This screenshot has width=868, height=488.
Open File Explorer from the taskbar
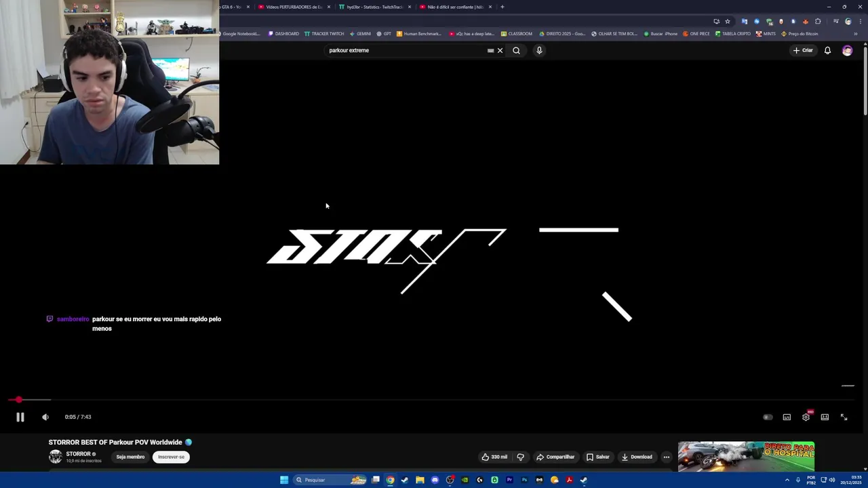tap(420, 480)
